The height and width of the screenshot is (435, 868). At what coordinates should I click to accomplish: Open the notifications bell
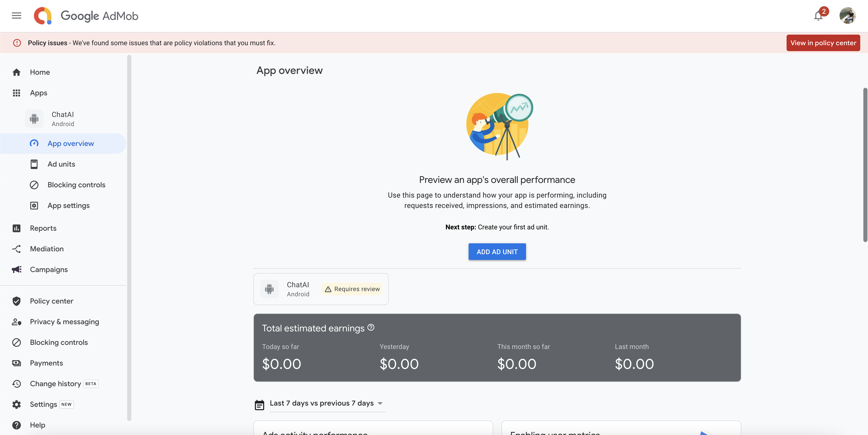[818, 16]
